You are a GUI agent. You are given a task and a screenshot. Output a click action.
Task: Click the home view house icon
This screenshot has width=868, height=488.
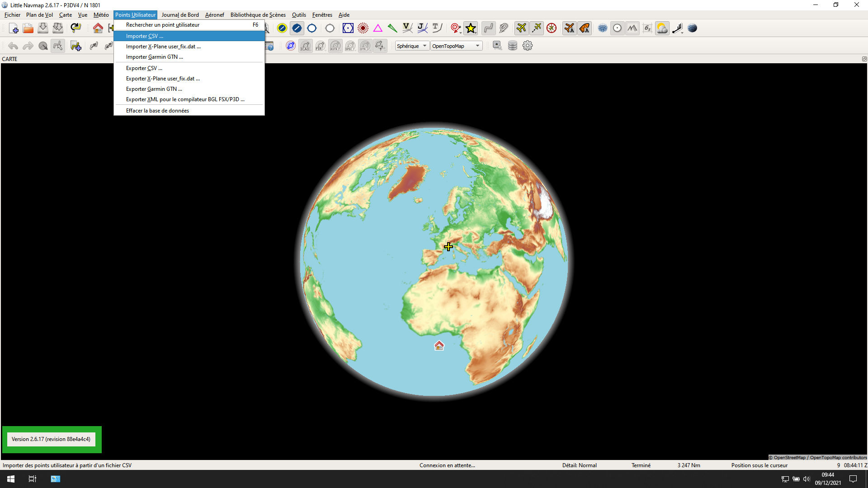98,28
